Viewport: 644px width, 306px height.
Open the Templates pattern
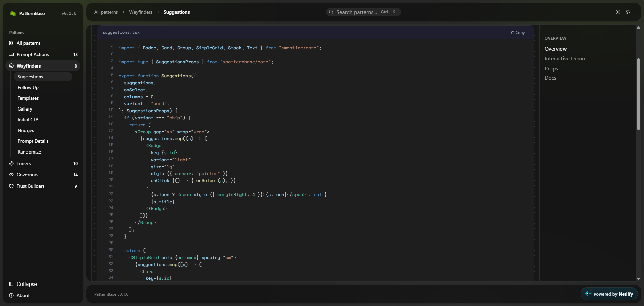[43, 98]
